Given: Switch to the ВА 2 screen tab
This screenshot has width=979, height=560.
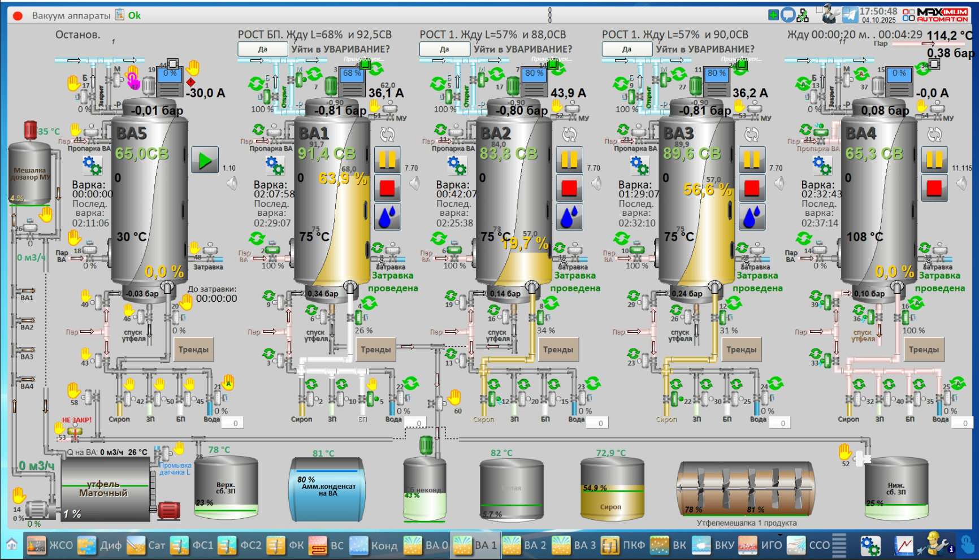Looking at the screenshot, I should (x=524, y=545).
